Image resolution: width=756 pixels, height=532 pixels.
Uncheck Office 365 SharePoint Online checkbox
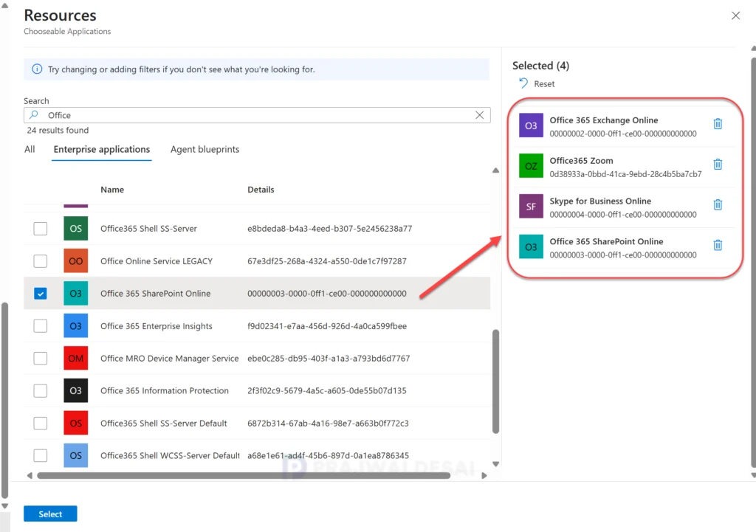tap(41, 294)
